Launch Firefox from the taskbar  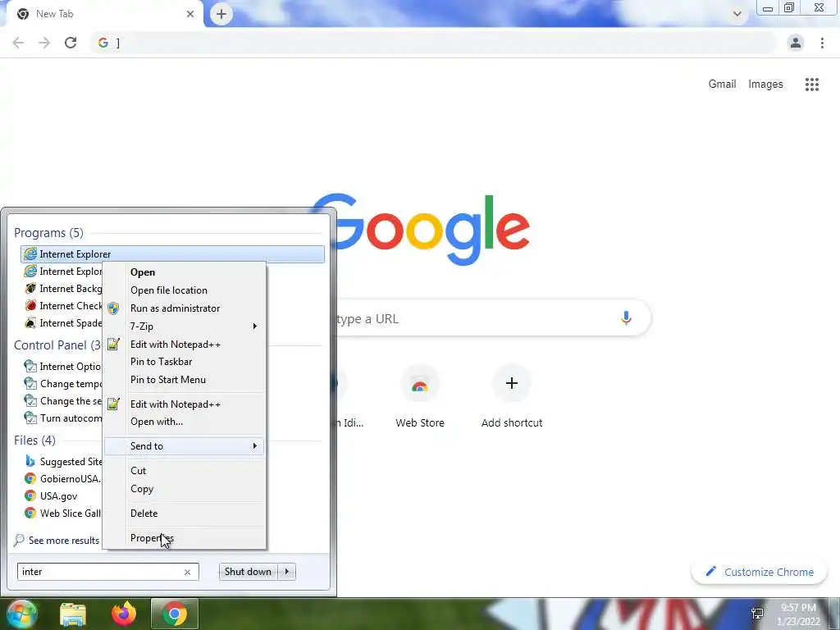124,614
